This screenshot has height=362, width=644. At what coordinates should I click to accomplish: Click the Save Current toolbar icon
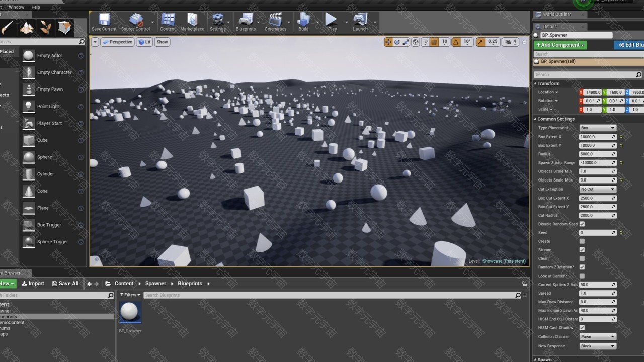pos(104,22)
